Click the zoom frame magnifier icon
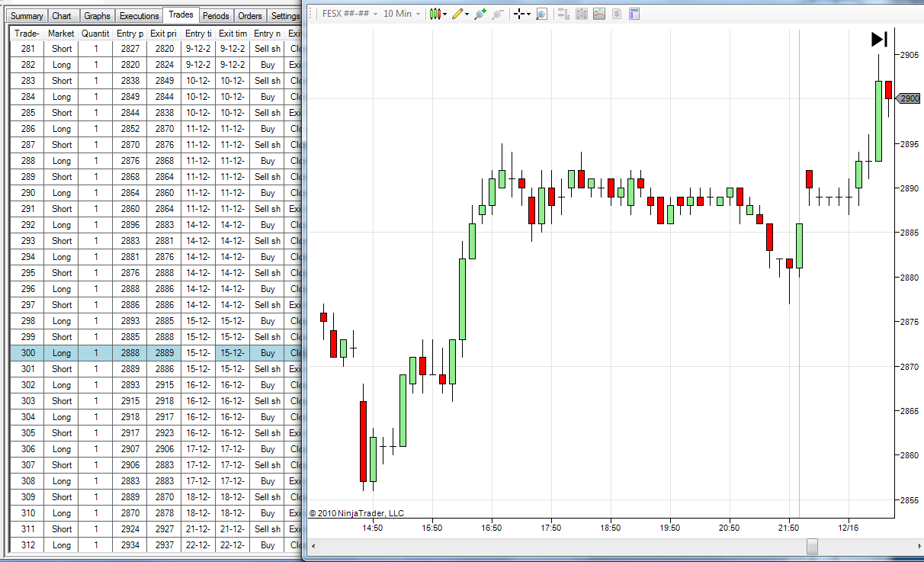This screenshot has height=562, width=924. [541, 14]
